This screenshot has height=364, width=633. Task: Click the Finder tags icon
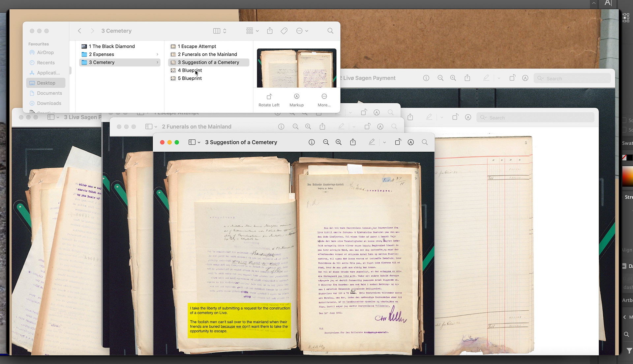(284, 31)
